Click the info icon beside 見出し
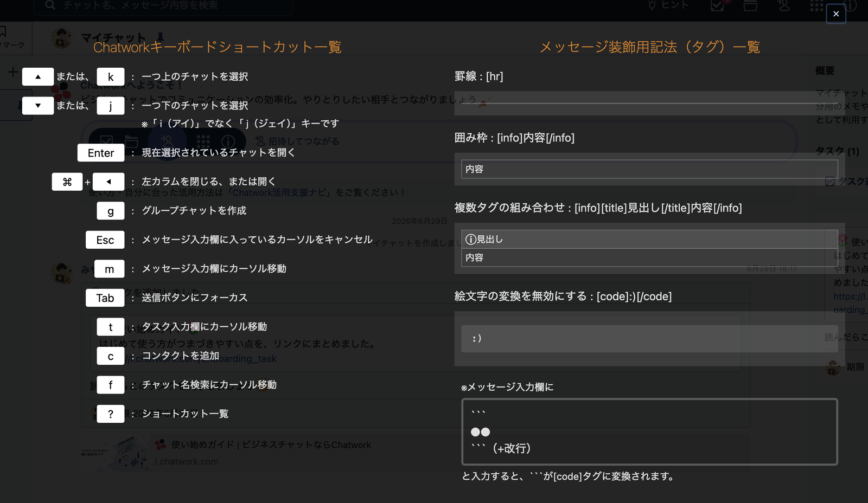The image size is (868, 503). [x=471, y=239]
